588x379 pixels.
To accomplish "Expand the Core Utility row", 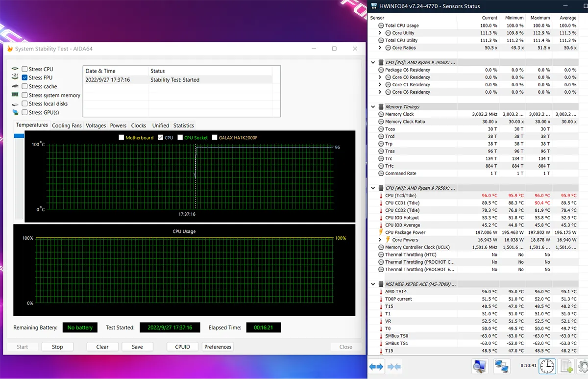I will 381,33.
